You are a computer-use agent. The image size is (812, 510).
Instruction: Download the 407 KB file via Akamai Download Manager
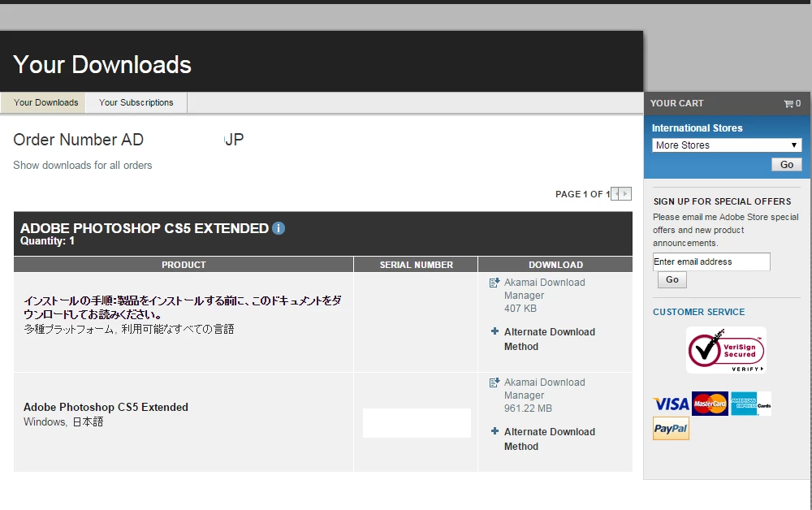click(x=545, y=289)
